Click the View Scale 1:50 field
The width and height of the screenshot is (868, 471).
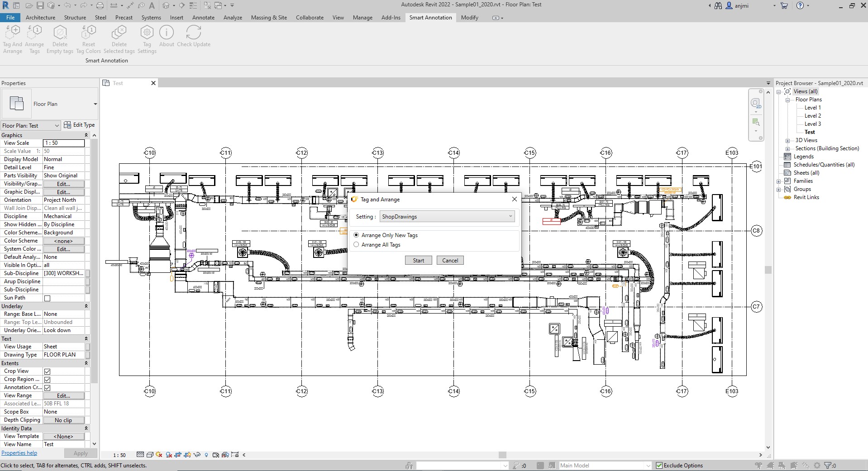[64, 143]
